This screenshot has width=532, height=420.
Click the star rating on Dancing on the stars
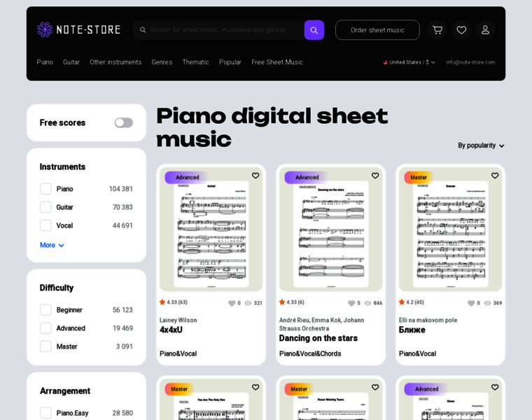[291, 302]
